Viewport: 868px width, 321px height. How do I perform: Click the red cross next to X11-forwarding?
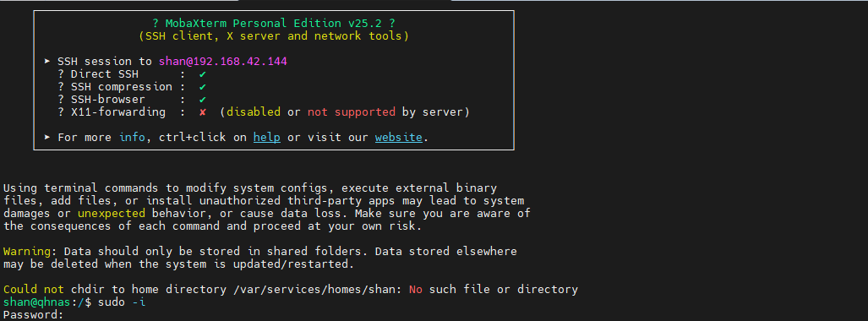(x=203, y=112)
